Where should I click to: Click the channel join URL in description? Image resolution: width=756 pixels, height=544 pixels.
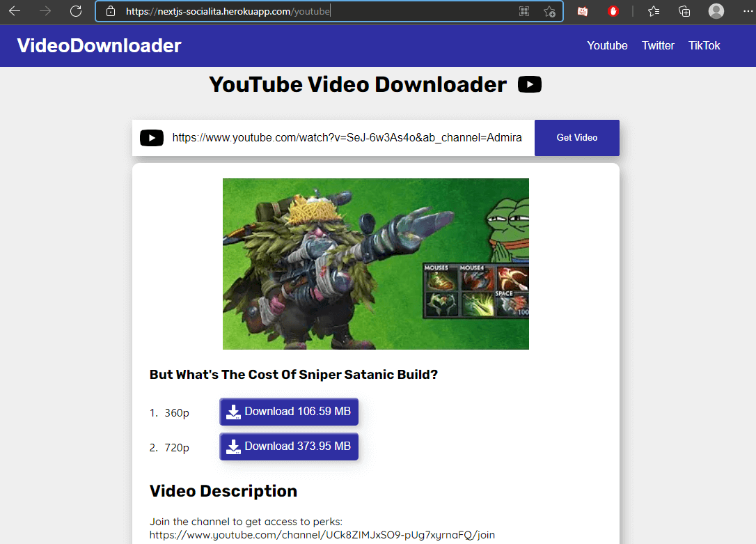pyautogui.click(x=322, y=535)
